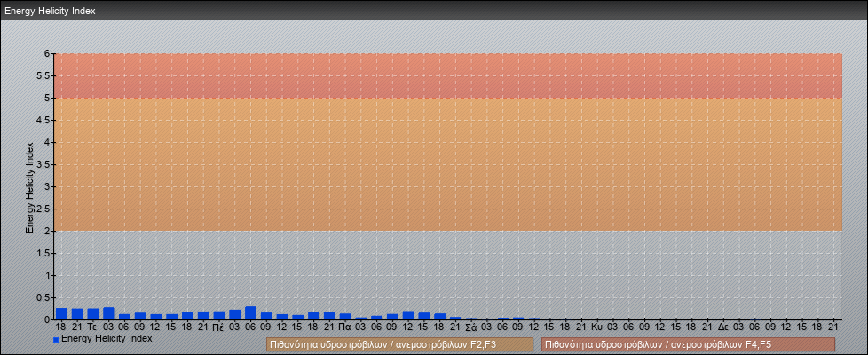Click the blue bar above Πα
868x355 pixels.
pos(345,316)
